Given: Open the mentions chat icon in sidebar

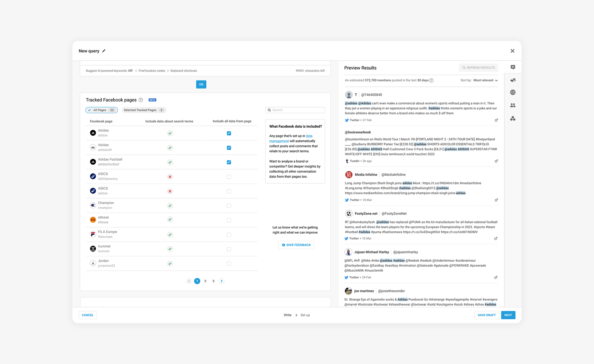Looking at the screenshot, I should pos(513,67).
